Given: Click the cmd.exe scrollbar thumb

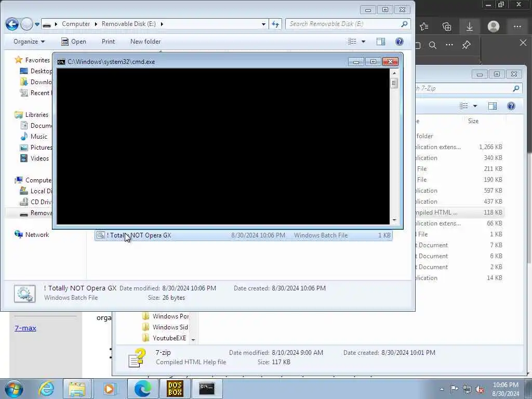Looking at the screenshot, I should [x=394, y=83].
